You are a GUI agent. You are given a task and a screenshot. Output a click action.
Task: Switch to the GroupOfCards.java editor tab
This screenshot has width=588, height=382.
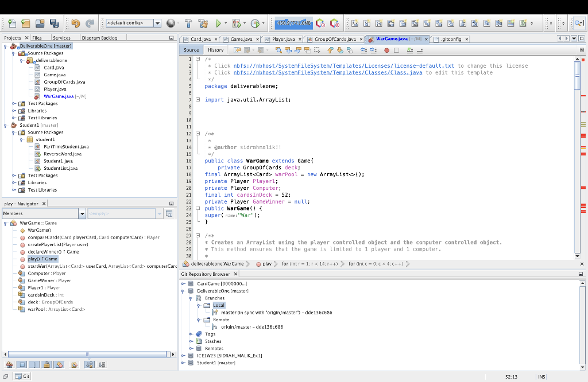tap(335, 39)
